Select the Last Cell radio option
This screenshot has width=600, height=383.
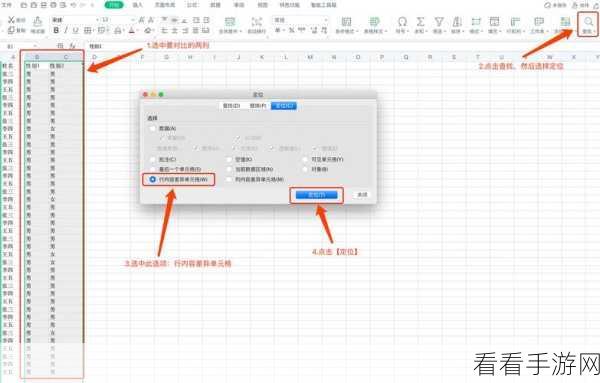[153, 169]
